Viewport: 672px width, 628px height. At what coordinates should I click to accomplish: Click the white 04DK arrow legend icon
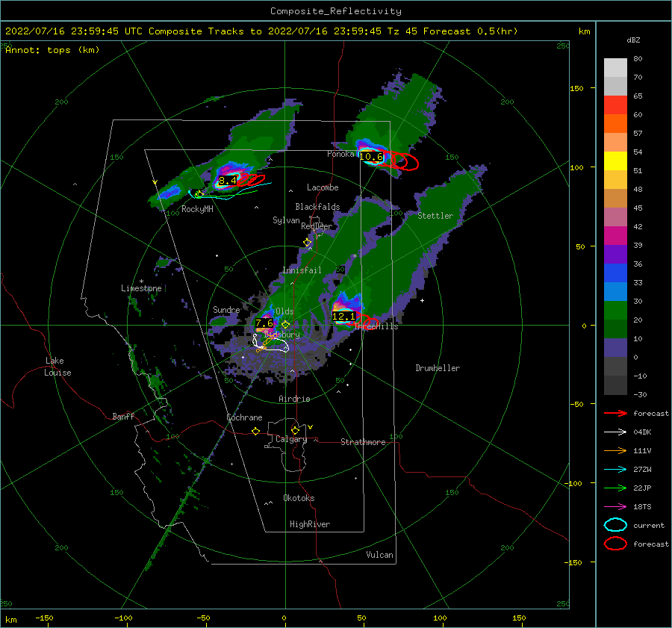[615, 432]
